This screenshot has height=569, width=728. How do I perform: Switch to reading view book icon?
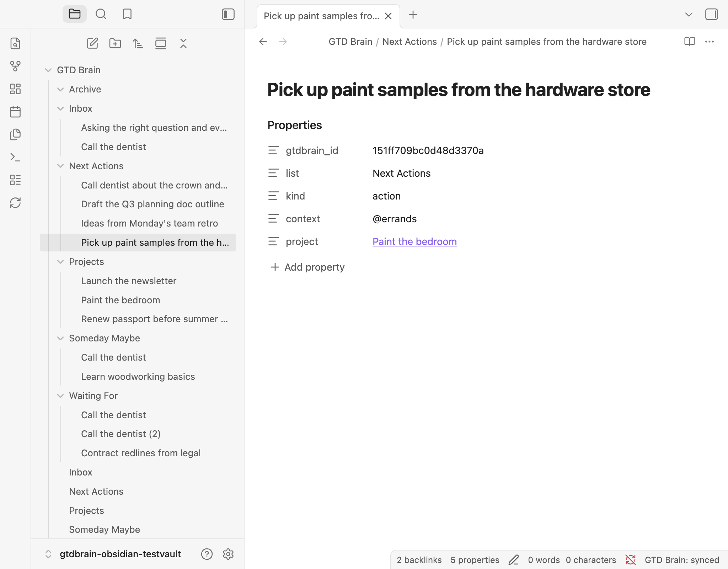coord(690,42)
